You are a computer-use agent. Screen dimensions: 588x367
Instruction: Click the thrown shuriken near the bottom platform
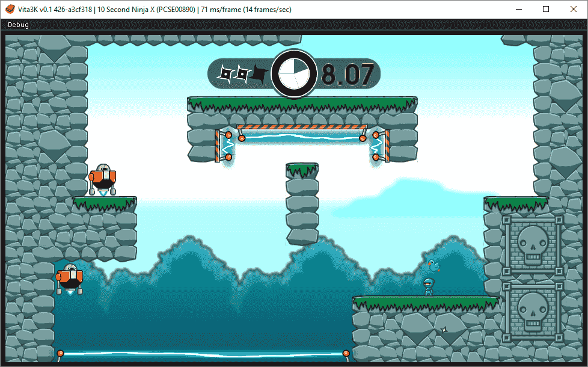443,330
